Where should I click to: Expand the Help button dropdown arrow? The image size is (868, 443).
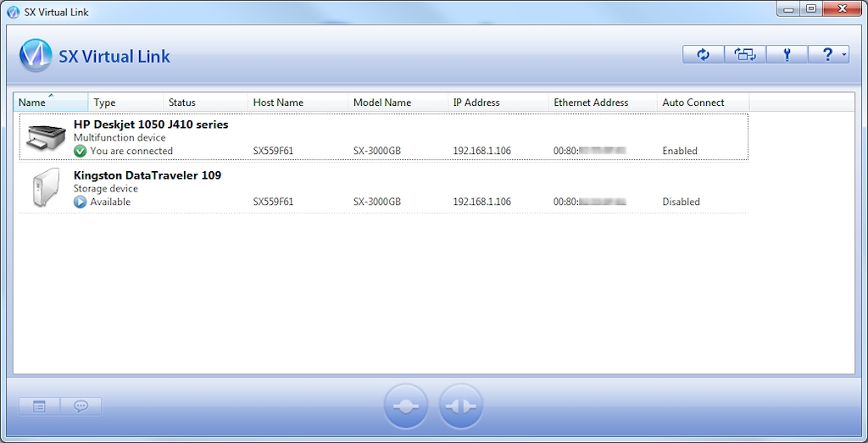coord(844,56)
